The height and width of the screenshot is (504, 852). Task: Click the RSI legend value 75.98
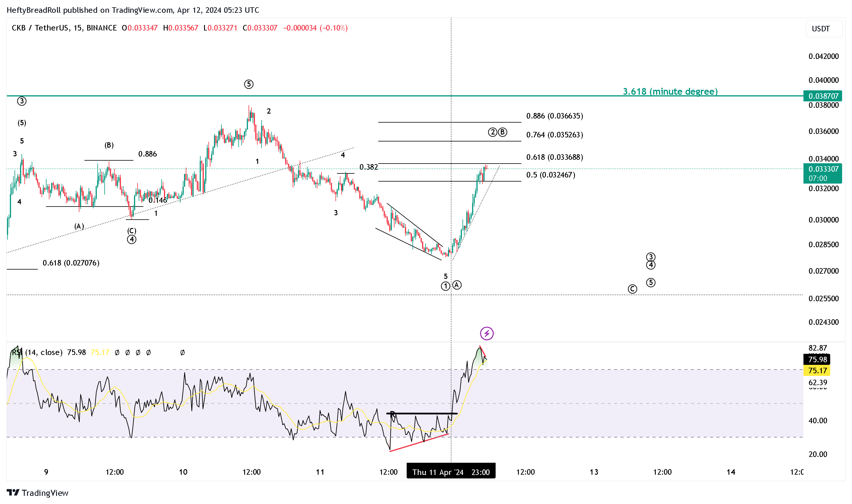click(76, 353)
